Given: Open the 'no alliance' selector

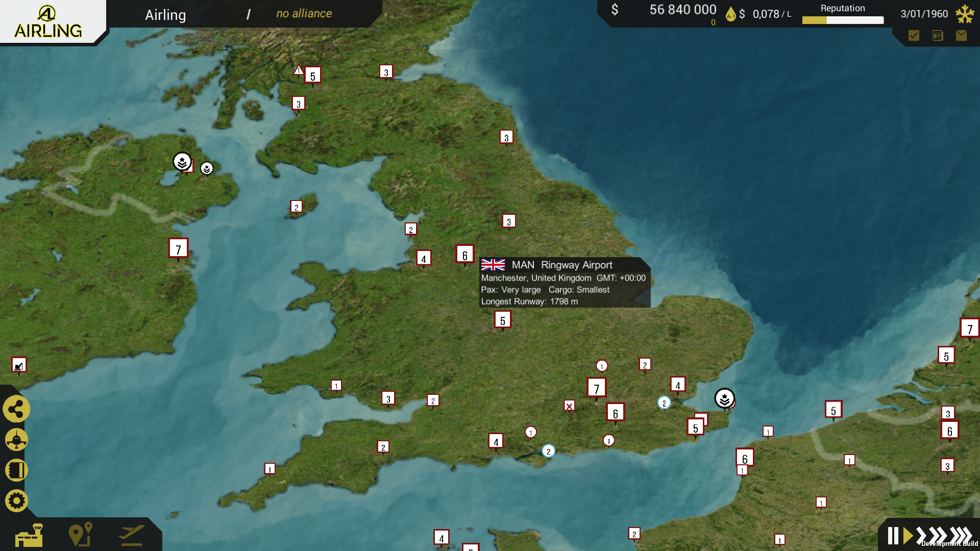Looking at the screenshot, I should [x=303, y=13].
